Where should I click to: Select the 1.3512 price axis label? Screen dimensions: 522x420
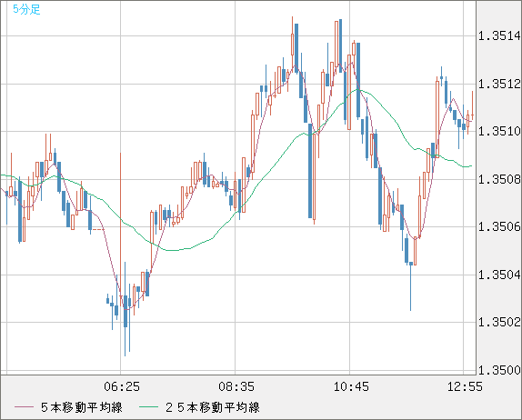point(499,84)
